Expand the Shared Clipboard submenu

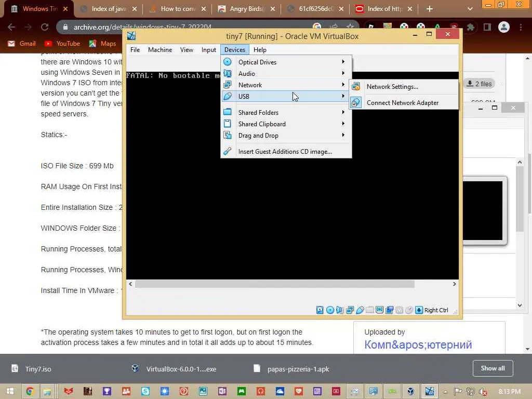pyautogui.click(x=343, y=124)
